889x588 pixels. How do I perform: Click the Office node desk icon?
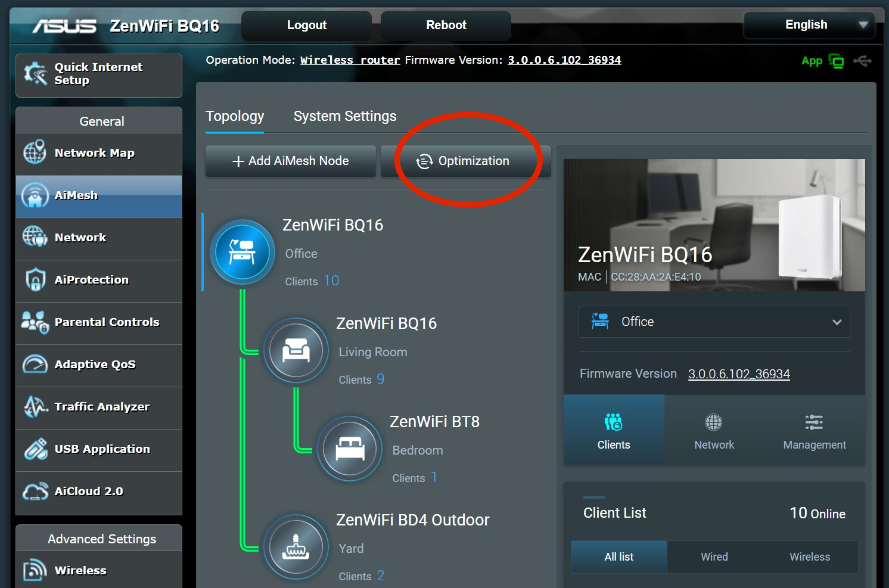(242, 252)
